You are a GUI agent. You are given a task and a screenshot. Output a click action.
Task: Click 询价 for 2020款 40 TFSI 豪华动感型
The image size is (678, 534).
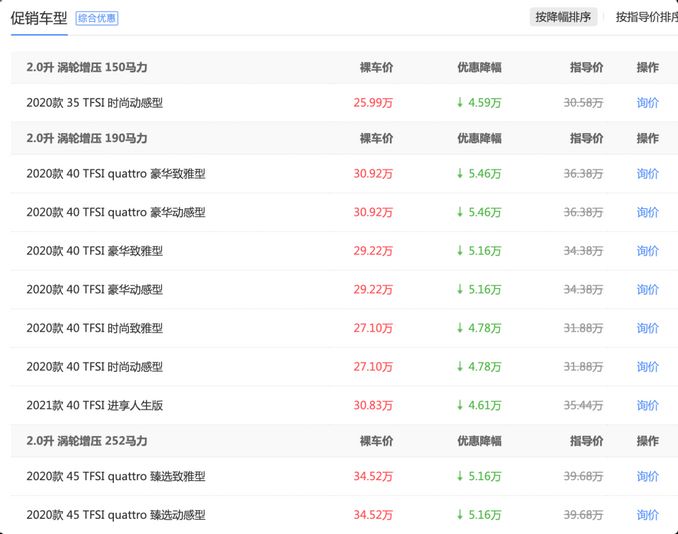coord(647,289)
